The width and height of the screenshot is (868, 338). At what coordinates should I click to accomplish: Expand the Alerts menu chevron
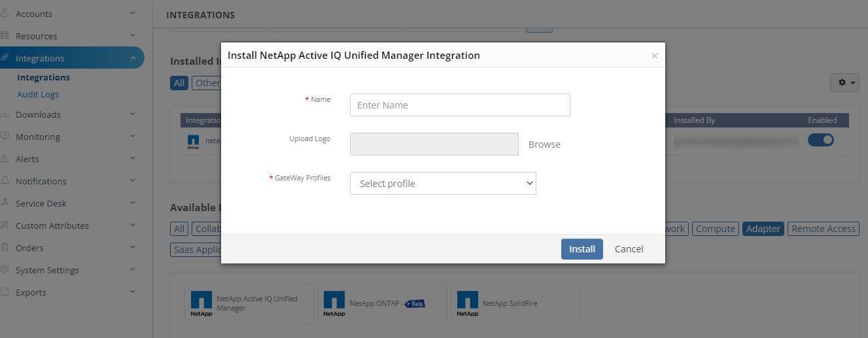[x=133, y=158]
